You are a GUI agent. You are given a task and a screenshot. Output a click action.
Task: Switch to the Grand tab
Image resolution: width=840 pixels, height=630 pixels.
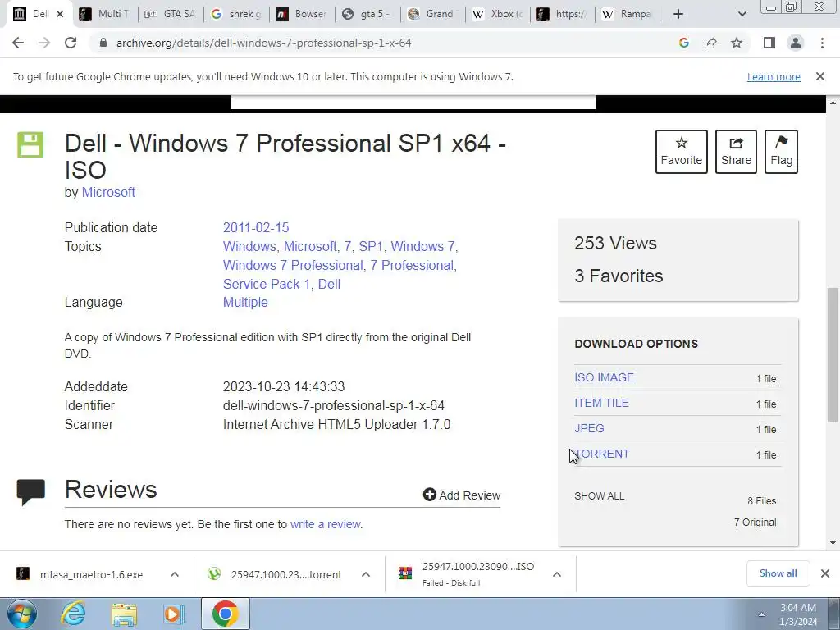[x=432, y=14]
